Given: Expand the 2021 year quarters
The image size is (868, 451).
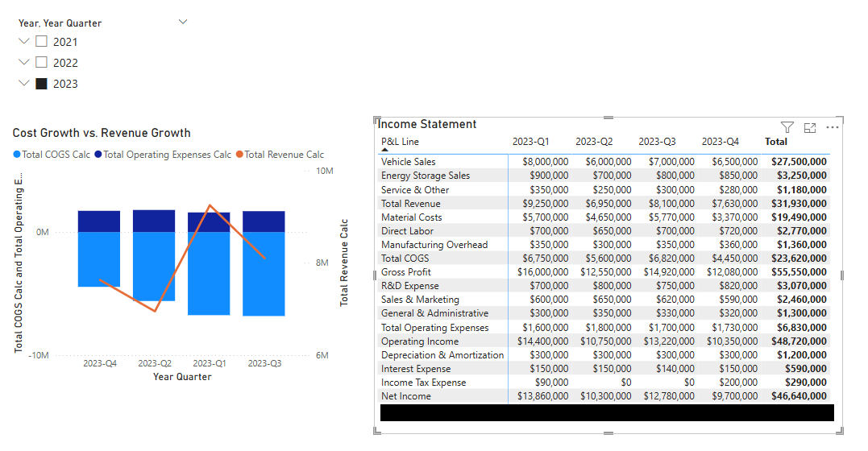Looking at the screenshot, I should pos(23,42).
